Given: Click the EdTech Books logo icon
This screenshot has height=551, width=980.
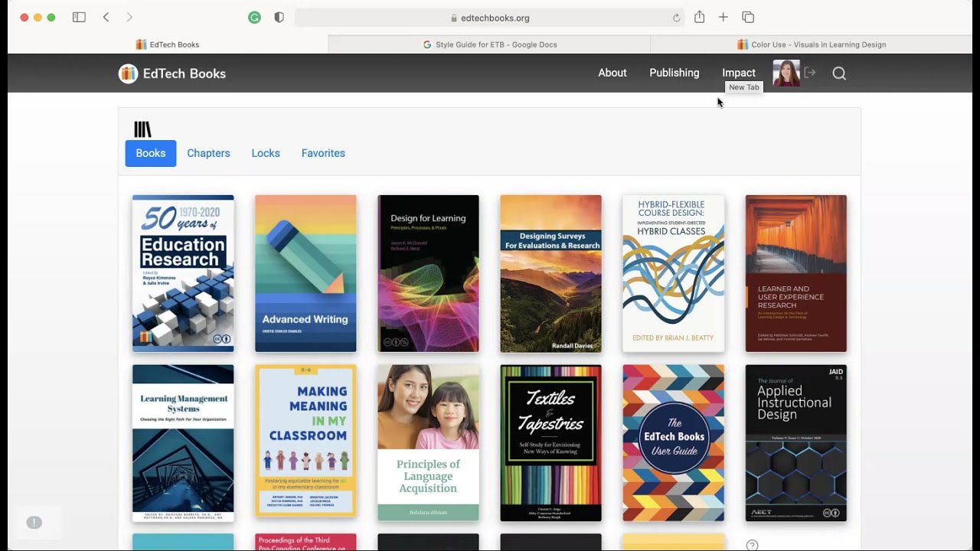Looking at the screenshot, I should coord(128,73).
